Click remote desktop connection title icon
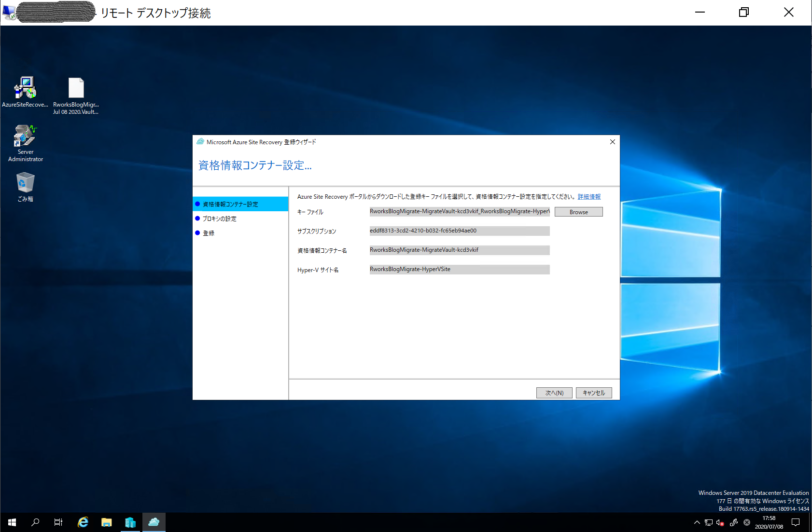 tap(9, 13)
